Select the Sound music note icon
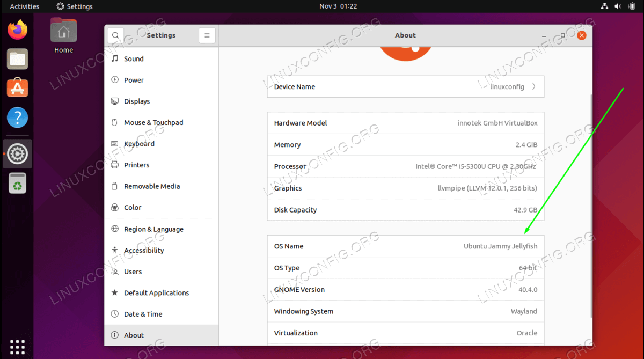Screen dimensions: 644x359 coord(114,58)
